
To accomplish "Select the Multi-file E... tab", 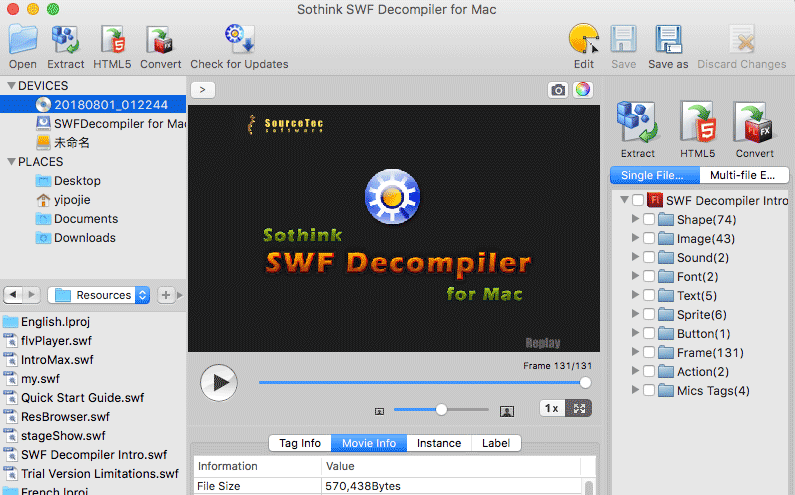I will pos(743,175).
